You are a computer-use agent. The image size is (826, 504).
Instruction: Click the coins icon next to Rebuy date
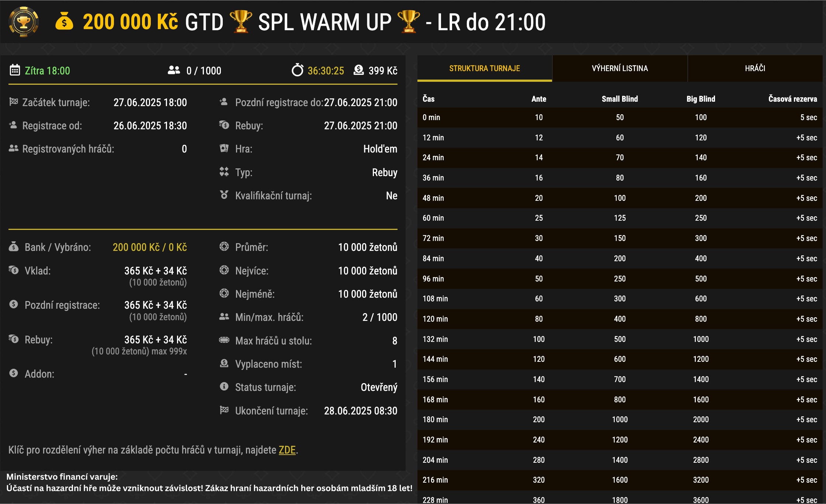[x=224, y=125]
